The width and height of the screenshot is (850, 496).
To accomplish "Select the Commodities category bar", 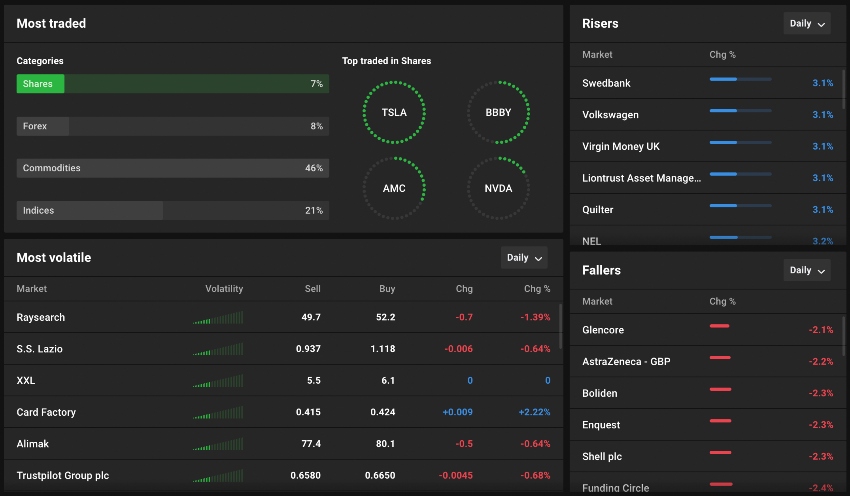I will click(172, 168).
